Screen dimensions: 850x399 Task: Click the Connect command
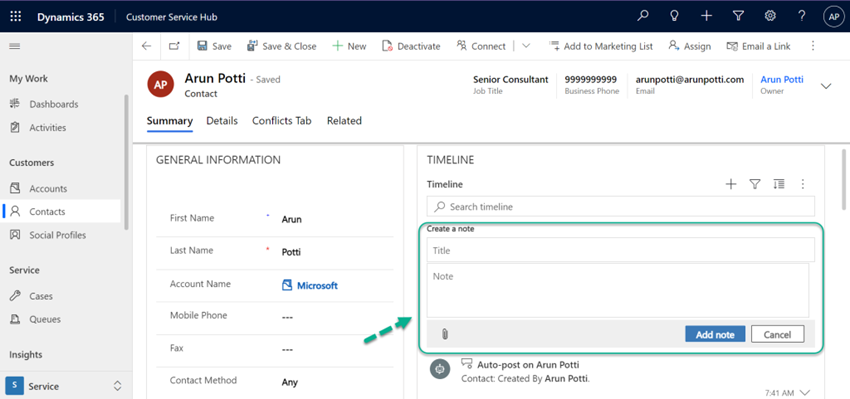pos(481,46)
